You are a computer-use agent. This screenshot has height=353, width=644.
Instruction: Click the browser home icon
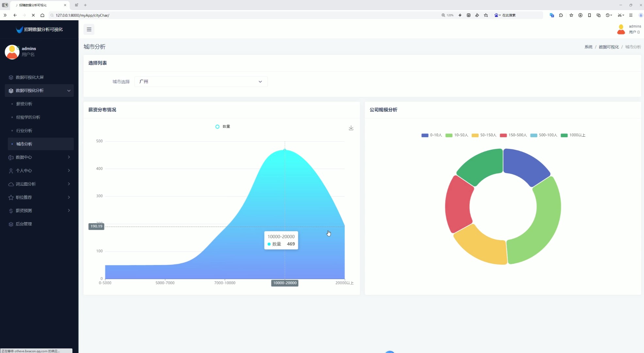pyautogui.click(x=42, y=15)
